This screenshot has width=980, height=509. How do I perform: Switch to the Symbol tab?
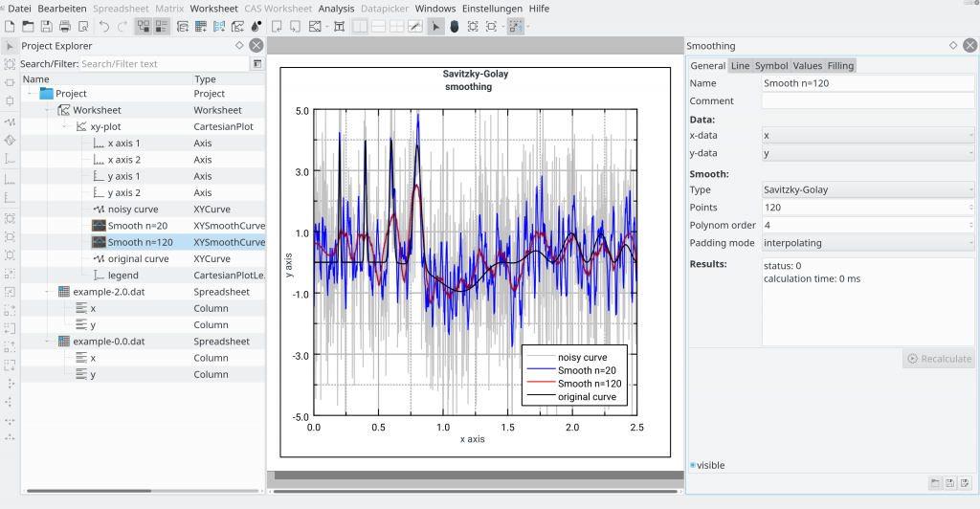[x=771, y=66]
